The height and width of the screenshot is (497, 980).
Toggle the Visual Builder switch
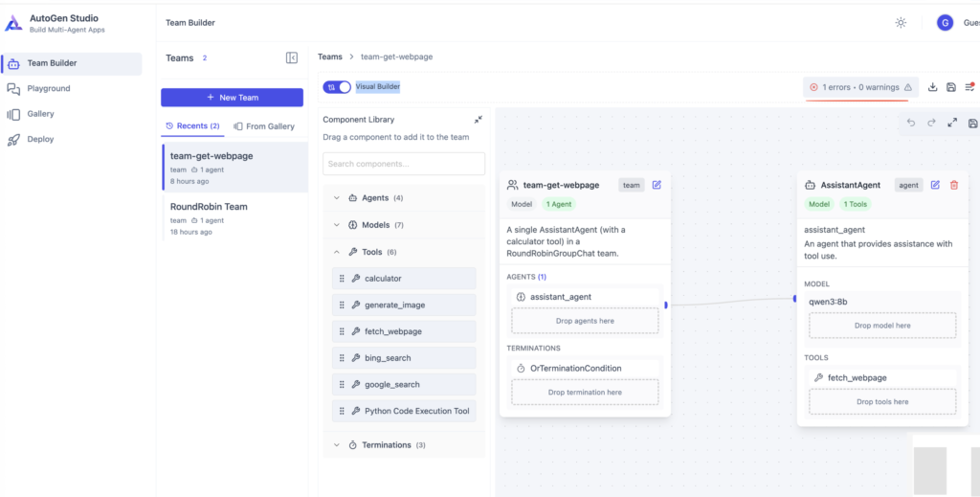[x=337, y=87]
